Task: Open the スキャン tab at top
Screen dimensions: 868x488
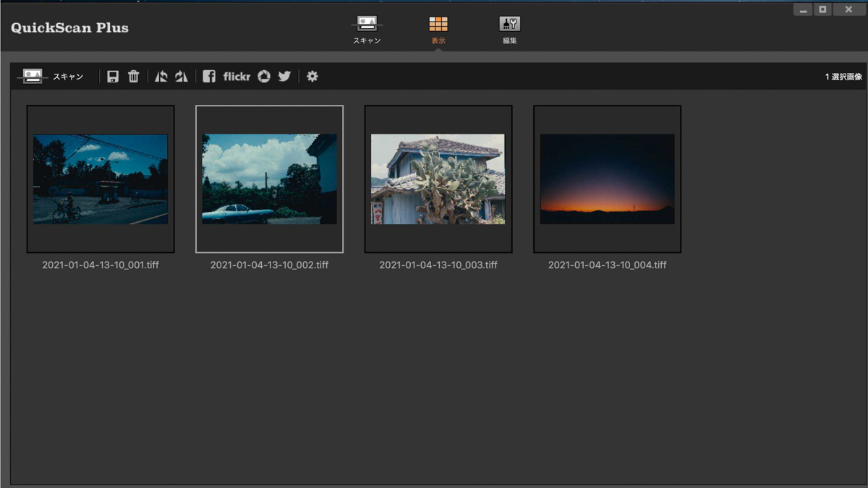Action: [367, 30]
